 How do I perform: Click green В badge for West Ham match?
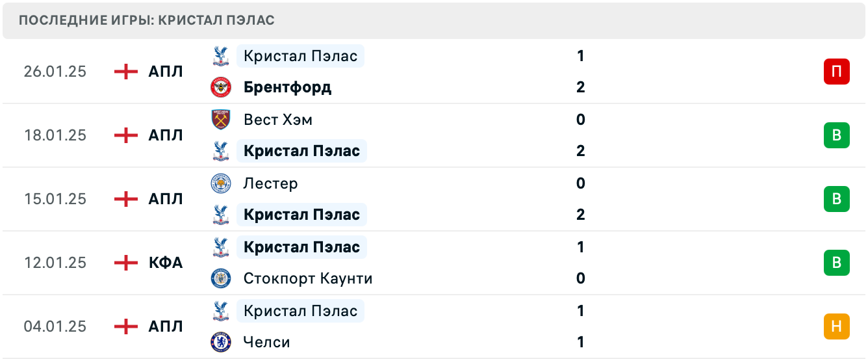(x=836, y=135)
